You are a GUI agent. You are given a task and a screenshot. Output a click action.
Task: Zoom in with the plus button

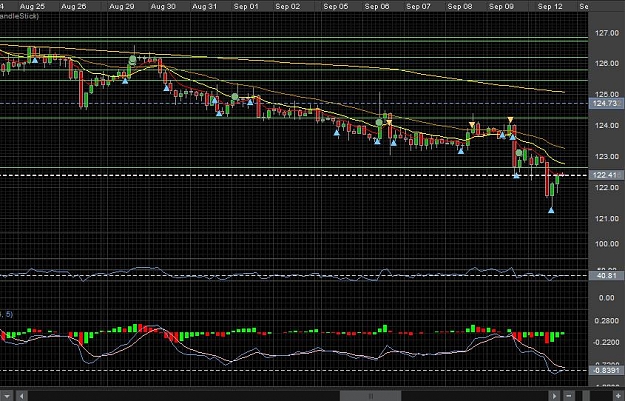pos(618,396)
